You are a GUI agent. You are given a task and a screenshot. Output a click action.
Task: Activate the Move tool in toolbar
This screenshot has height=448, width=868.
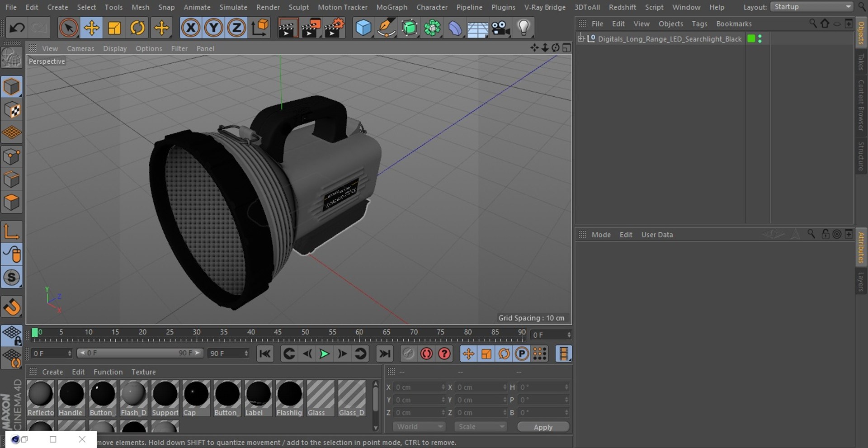pos(91,28)
